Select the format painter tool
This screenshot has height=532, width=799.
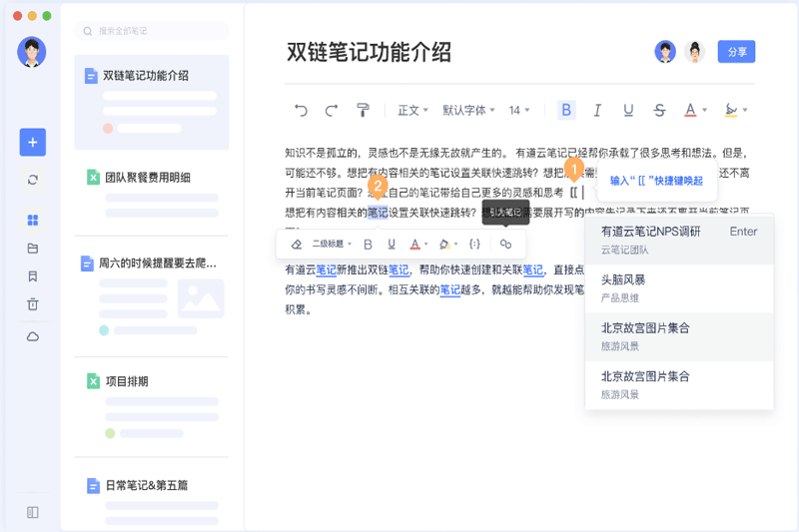click(363, 110)
